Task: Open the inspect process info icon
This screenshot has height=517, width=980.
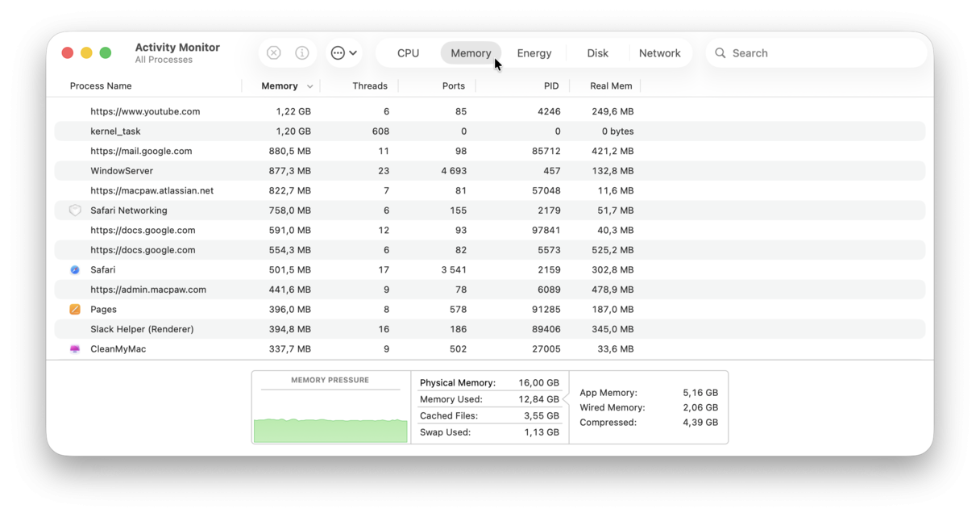Action: 302,52
